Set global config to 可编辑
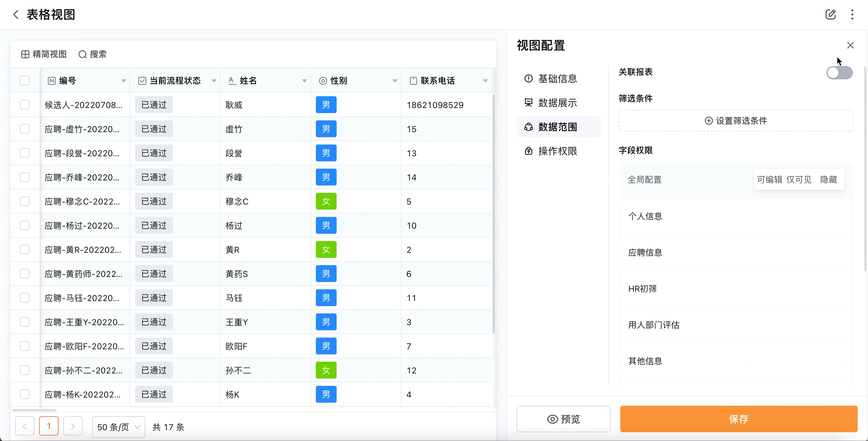This screenshot has width=868, height=441. click(769, 180)
